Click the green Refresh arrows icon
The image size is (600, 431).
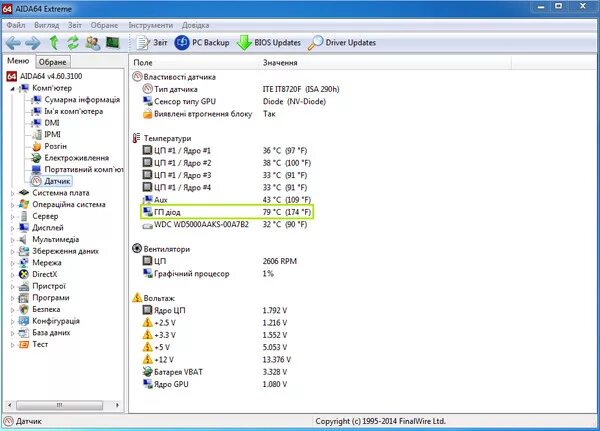pyautogui.click(x=73, y=42)
